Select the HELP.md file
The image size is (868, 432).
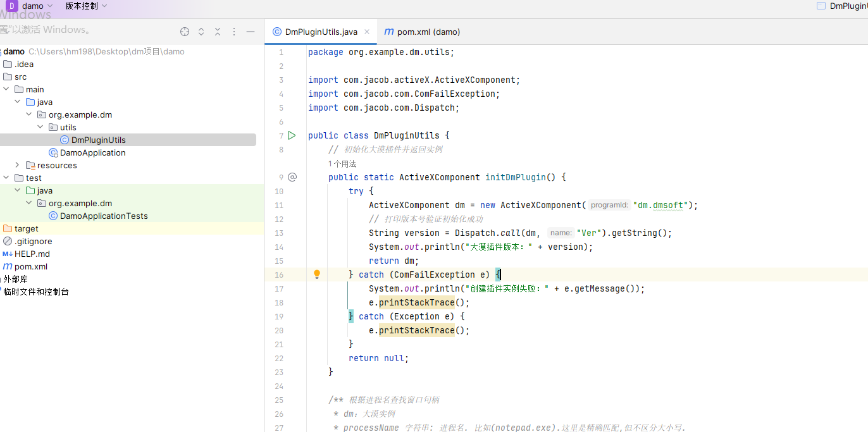pyautogui.click(x=26, y=254)
